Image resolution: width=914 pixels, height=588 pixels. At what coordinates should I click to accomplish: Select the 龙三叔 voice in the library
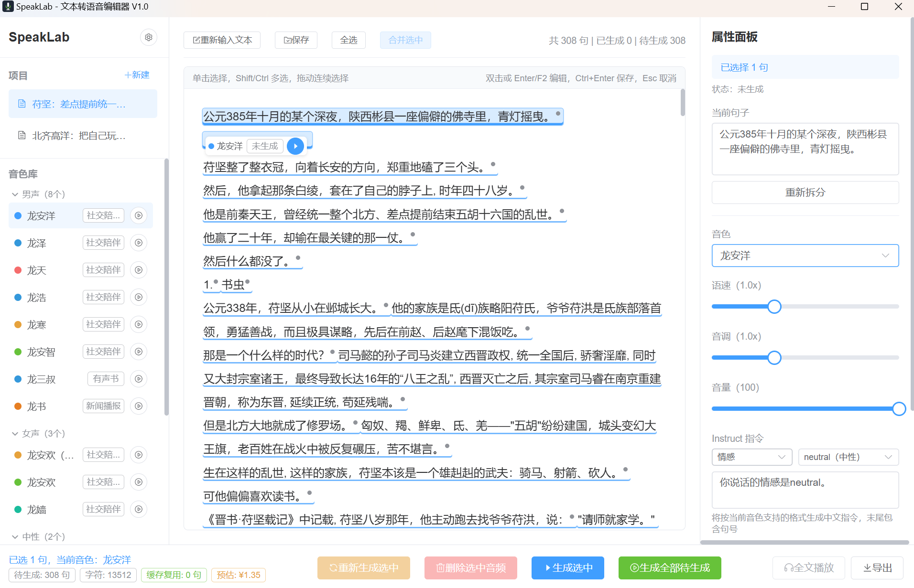click(81, 379)
